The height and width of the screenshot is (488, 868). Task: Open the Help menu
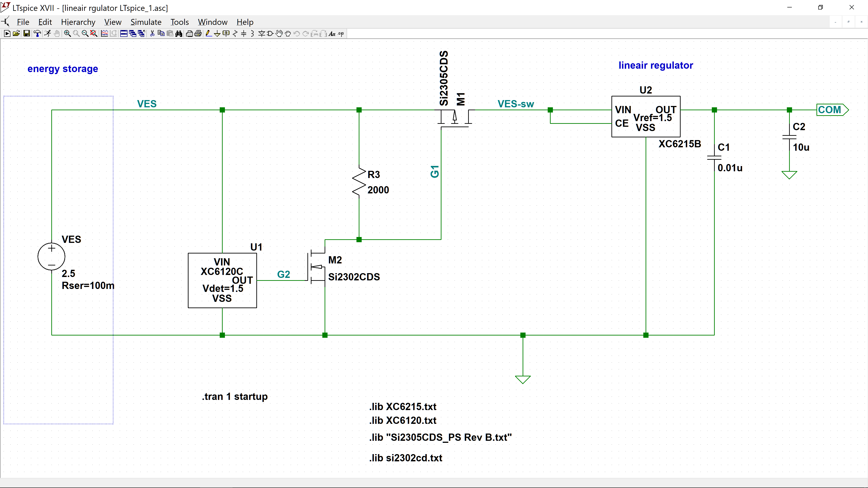245,22
